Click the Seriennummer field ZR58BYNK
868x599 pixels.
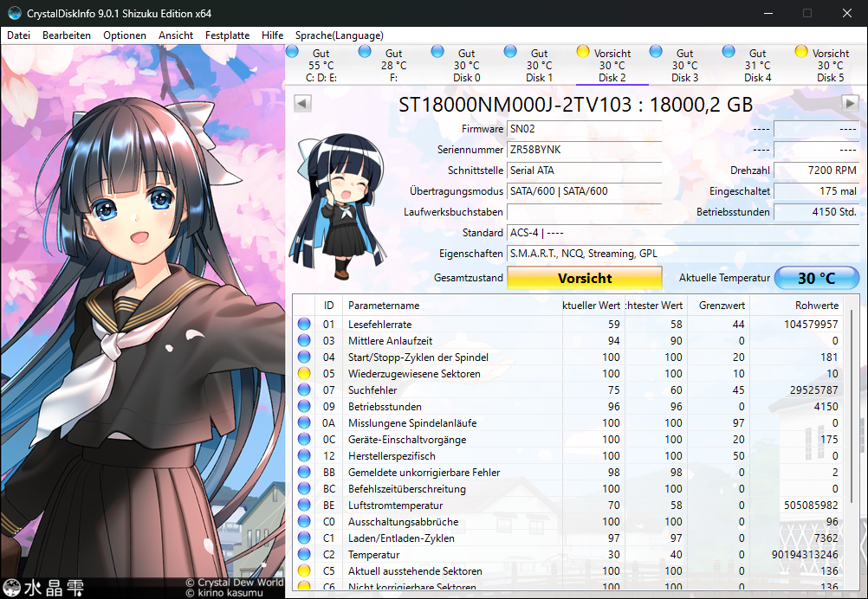click(584, 150)
